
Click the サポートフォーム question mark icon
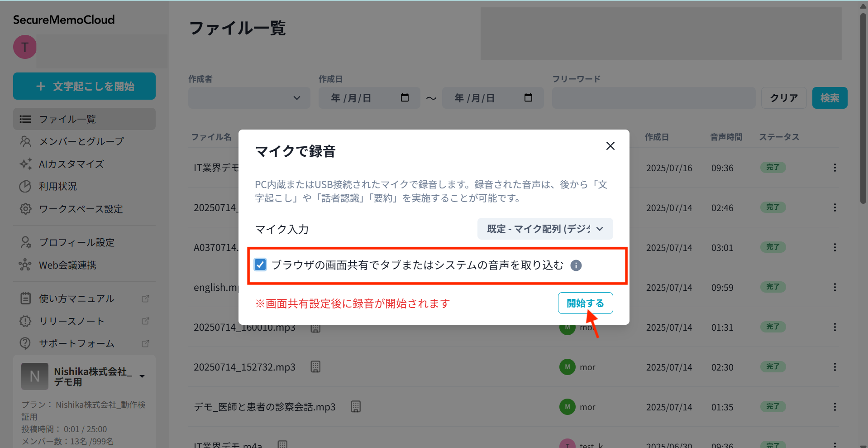click(x=25, y=343)
